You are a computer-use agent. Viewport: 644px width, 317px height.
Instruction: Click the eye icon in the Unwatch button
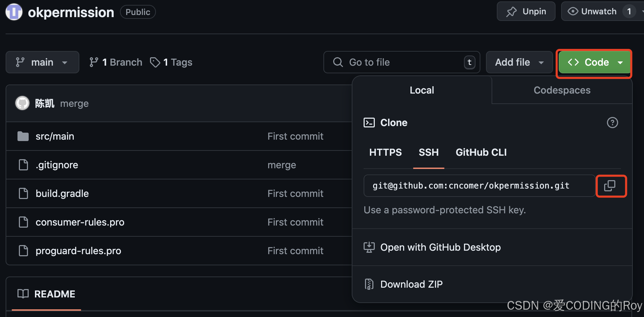coord(573,12)
